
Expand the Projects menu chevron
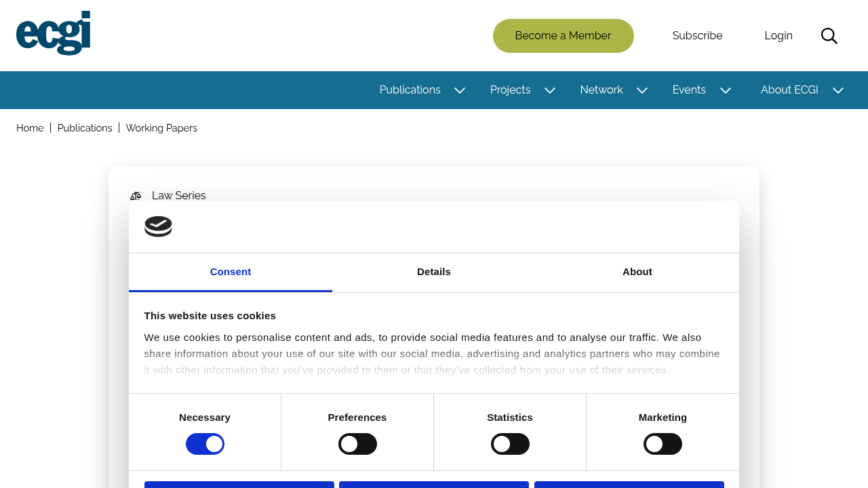coord(550,90)
